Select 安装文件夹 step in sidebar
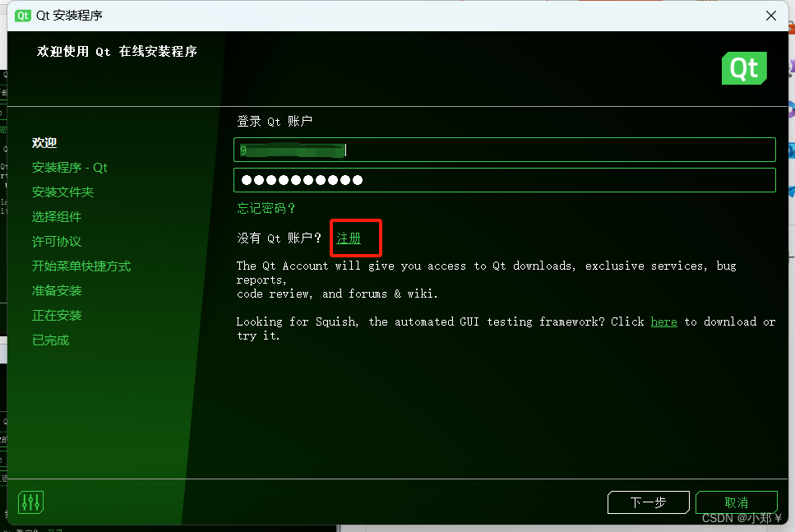 (x=62, y=192)
